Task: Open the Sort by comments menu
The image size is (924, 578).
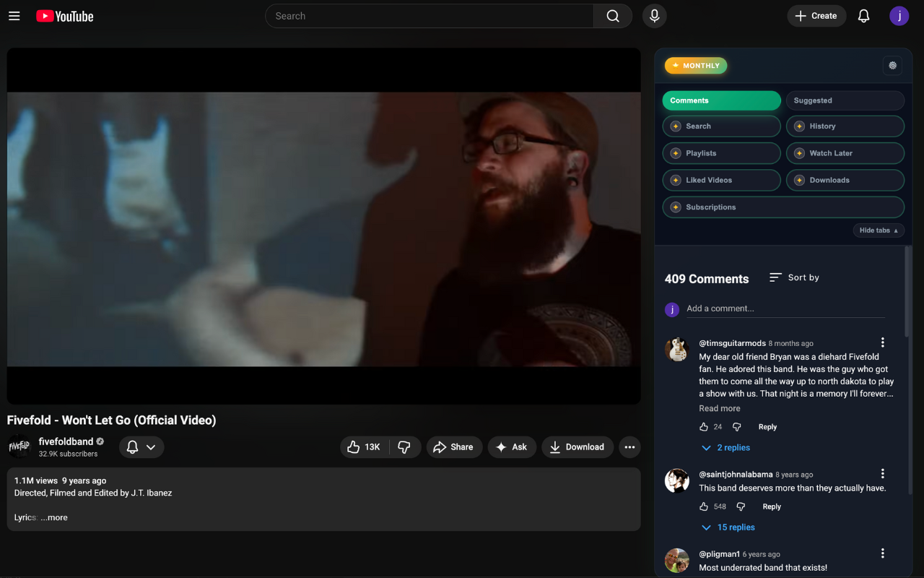Action: pyautogui.click(x=794, y=277)
